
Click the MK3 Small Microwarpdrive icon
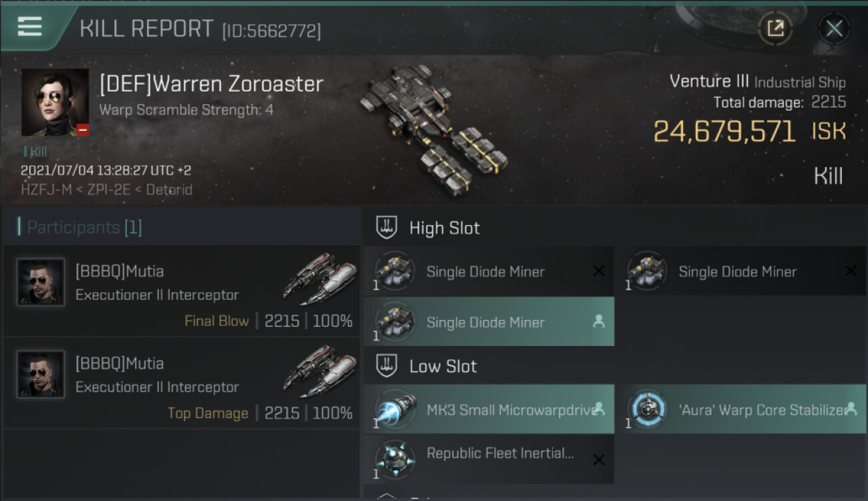pos(395,409)
